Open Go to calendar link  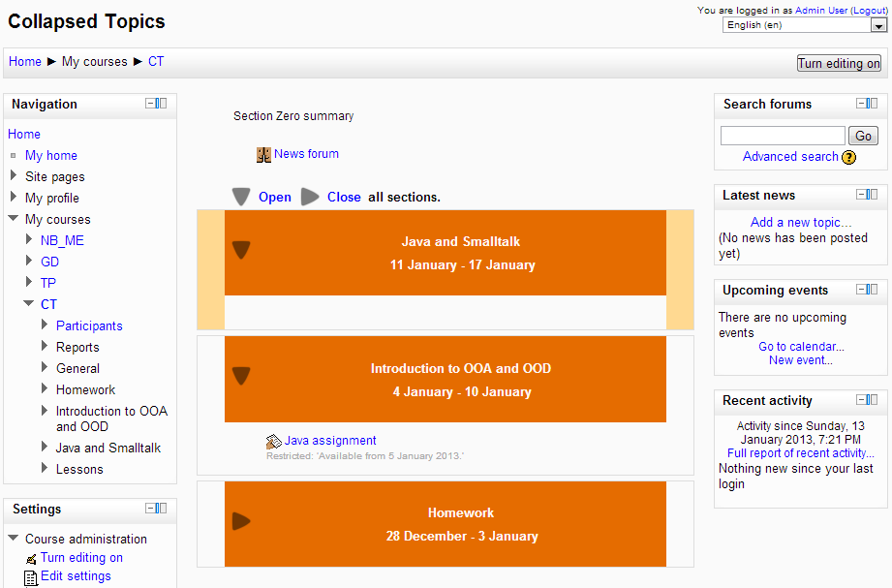[801, 346]
